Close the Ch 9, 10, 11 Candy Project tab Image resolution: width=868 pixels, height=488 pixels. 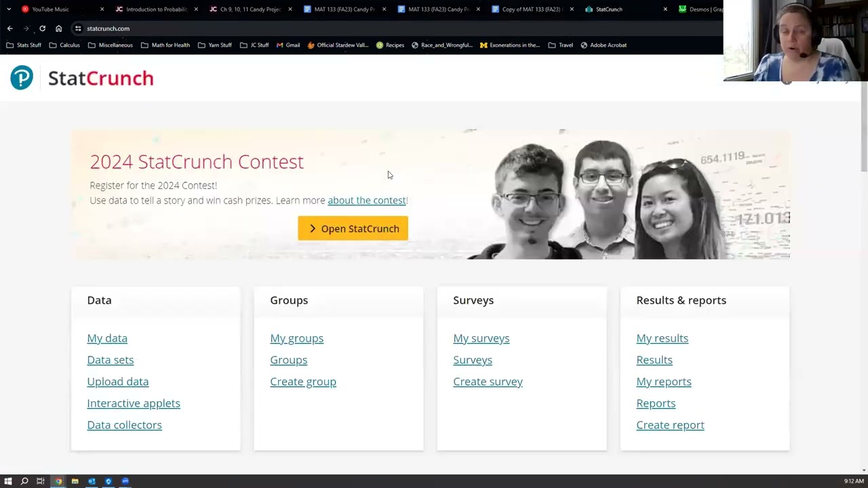[290, 9]
